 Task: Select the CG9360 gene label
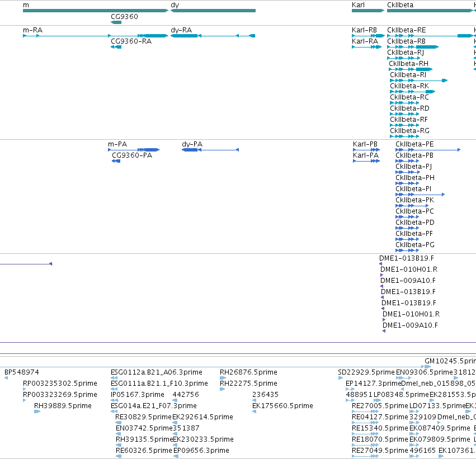pyautogui.click(x=124, y=17)
